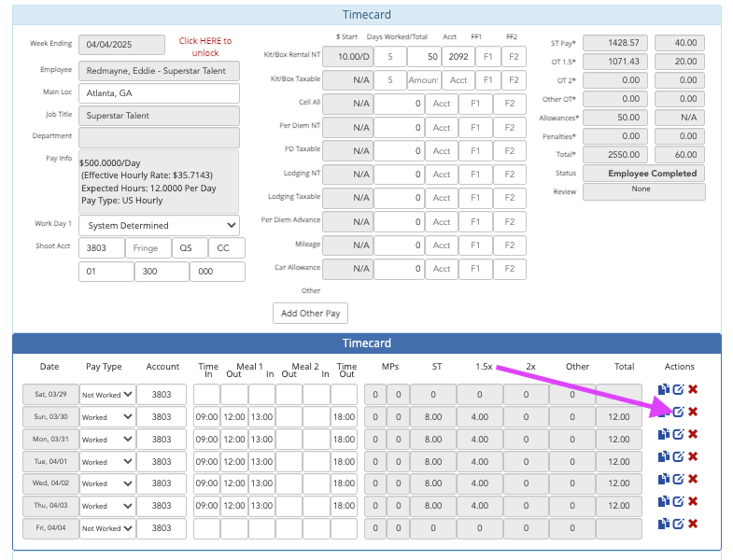Screen dimensions: 733x560
Task: Click Time In field for Sun, 03/30
Action: [x=206, y=417]
